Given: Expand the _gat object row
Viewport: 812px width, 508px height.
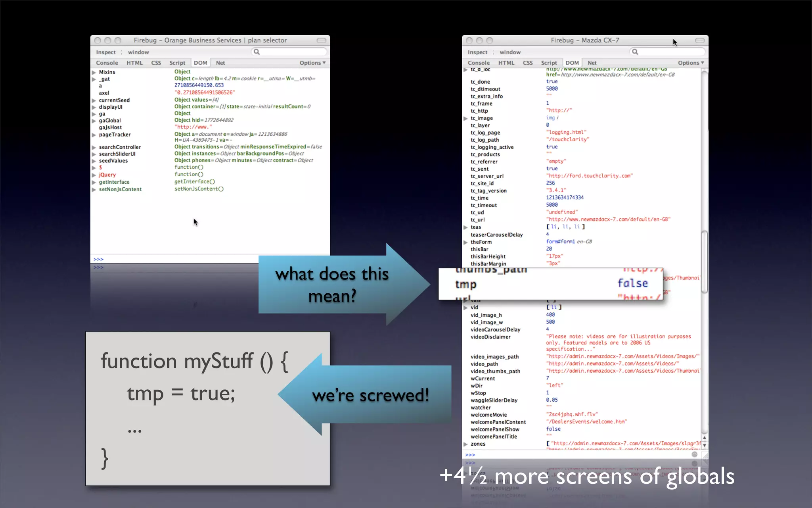Looking at the screenshot, I should pyautogui.click(x=94, y=79).
